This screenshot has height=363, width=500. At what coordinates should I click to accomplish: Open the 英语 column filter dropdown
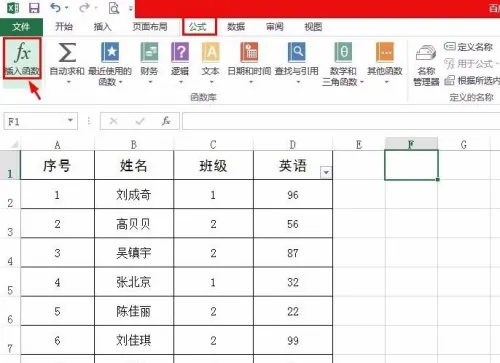pyautogui.click(x=326, y=172)
